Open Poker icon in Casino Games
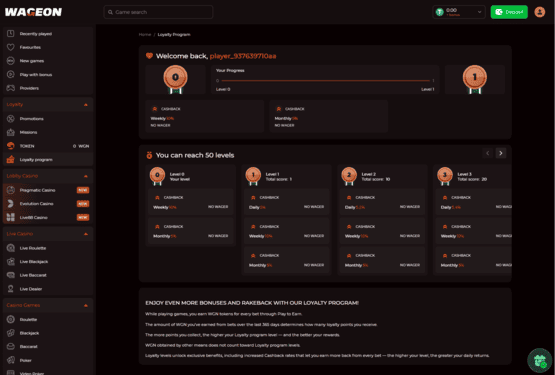This screenshot has height=375, width=555. (x=11, y=360)
